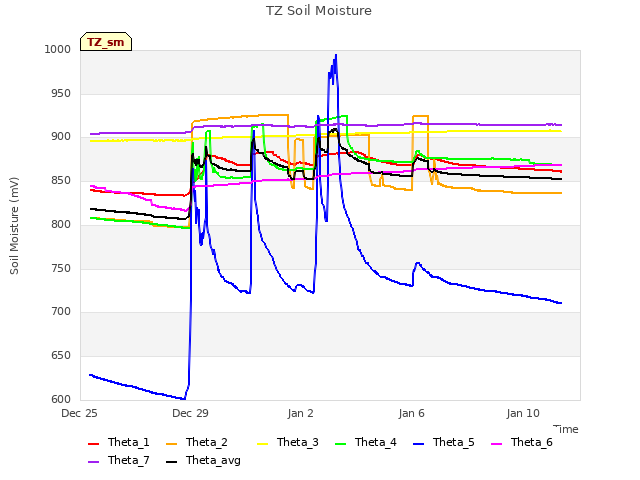Click the blue Theta_5 line's lowest point near 600
Screen dimensions: 640x480
click(x=184, y=398)
